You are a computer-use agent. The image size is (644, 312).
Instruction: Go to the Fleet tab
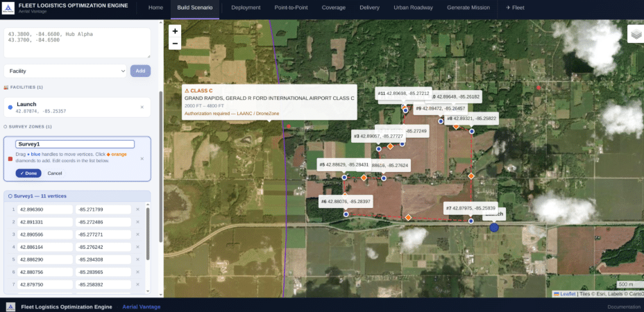(515, 8)
